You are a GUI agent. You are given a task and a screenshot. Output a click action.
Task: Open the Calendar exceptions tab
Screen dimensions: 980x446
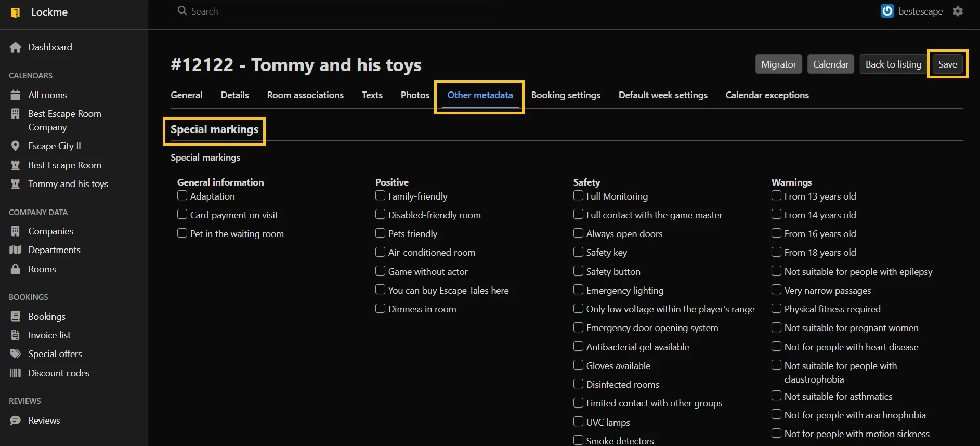[x=767, y=95]
